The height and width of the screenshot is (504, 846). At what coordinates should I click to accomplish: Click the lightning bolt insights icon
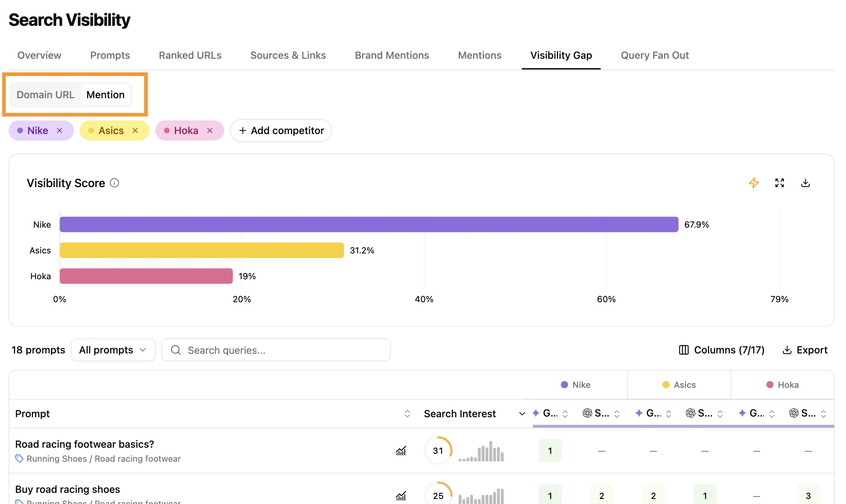753,183
